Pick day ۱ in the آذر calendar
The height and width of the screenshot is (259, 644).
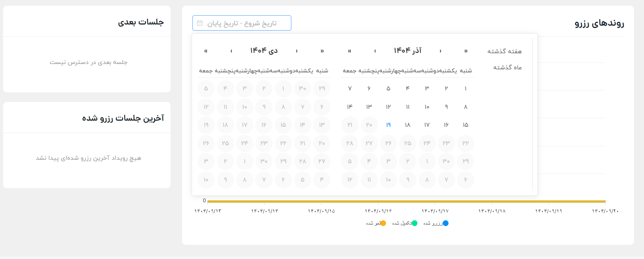[x=465, y=89]
